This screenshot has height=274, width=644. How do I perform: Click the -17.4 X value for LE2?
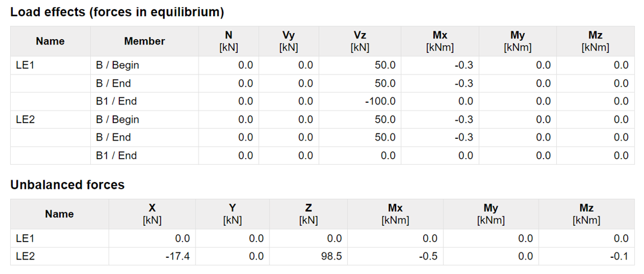click(x=178, y=257)
